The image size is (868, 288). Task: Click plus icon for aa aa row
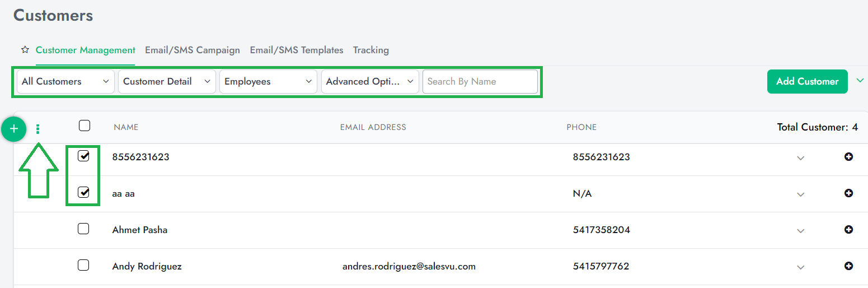[x=848, y=193]
